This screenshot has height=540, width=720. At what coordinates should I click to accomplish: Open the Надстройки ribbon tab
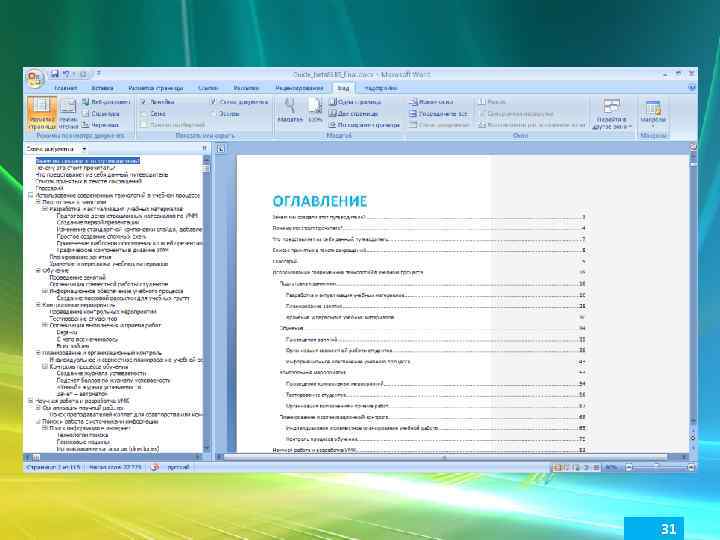click(381, 88)
